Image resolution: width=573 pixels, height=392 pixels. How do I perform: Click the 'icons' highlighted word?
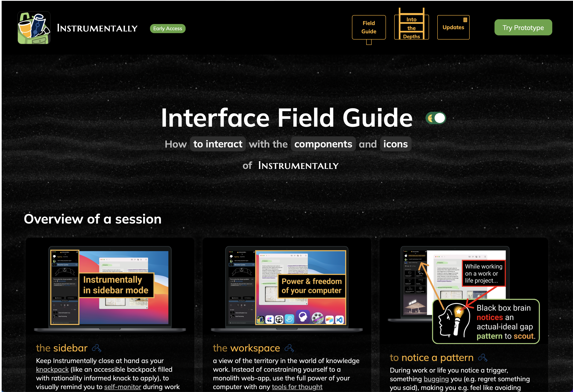tap(395, 144)
